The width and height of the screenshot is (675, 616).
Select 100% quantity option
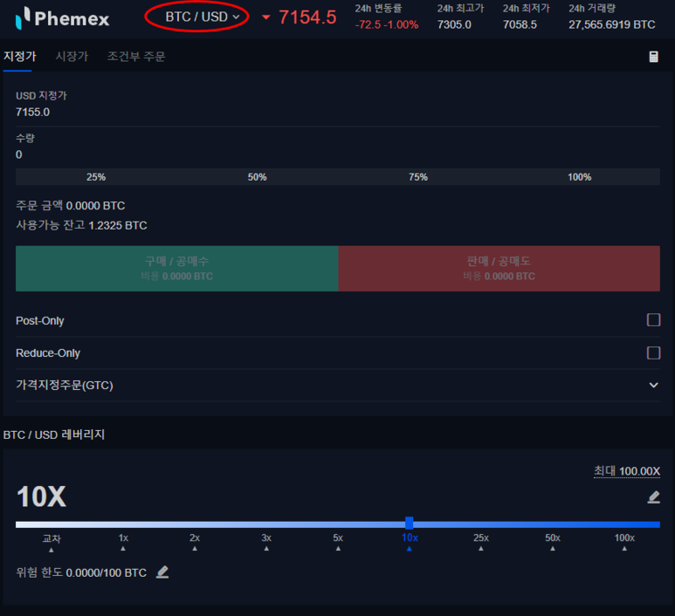coord(579,177)
